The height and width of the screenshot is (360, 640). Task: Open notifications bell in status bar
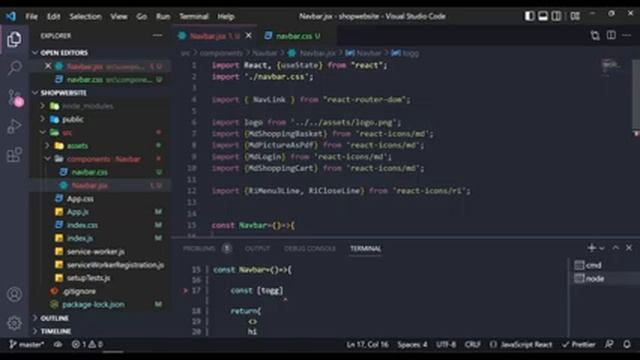[x=627, y=344]
